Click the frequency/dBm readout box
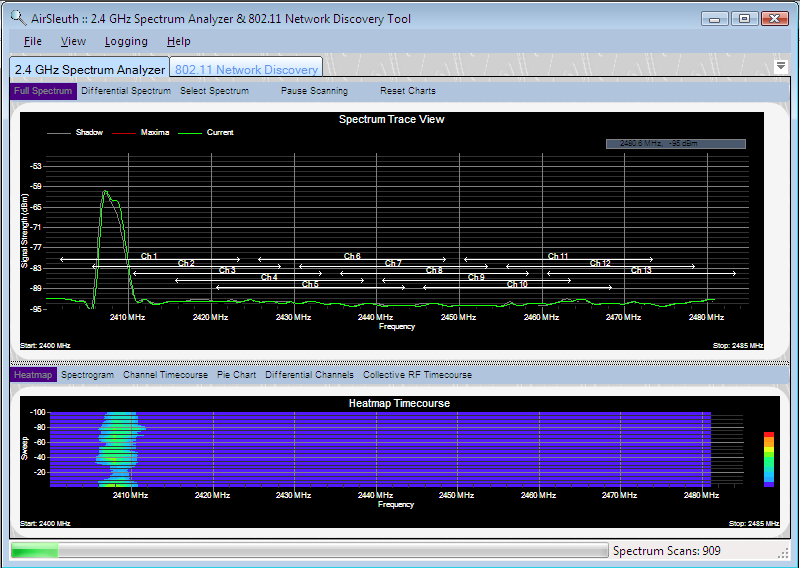This screenshot has width=800, height=568. click(676, 143)
